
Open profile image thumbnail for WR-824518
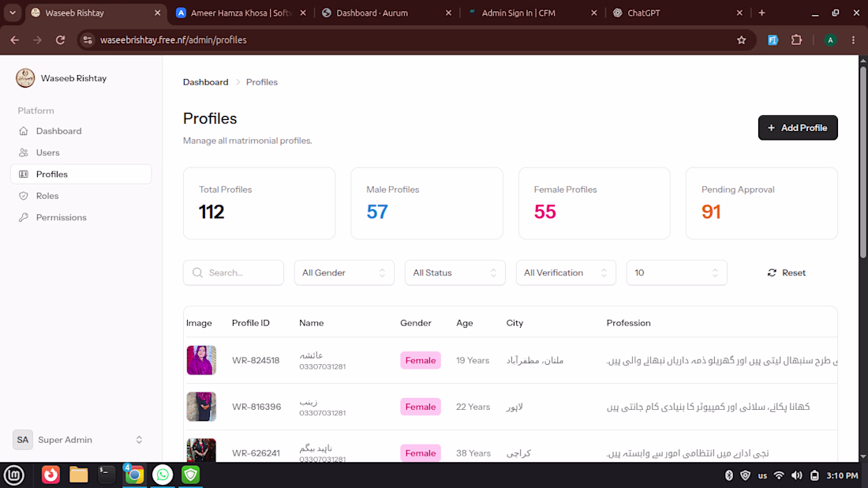click(201, 360)
